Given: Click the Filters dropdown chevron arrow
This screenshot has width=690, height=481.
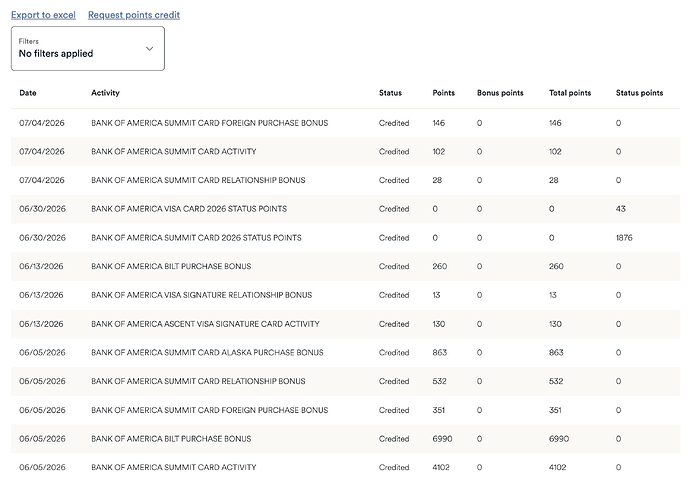Looking at the screenshot, I should click(x=150, y=48).
